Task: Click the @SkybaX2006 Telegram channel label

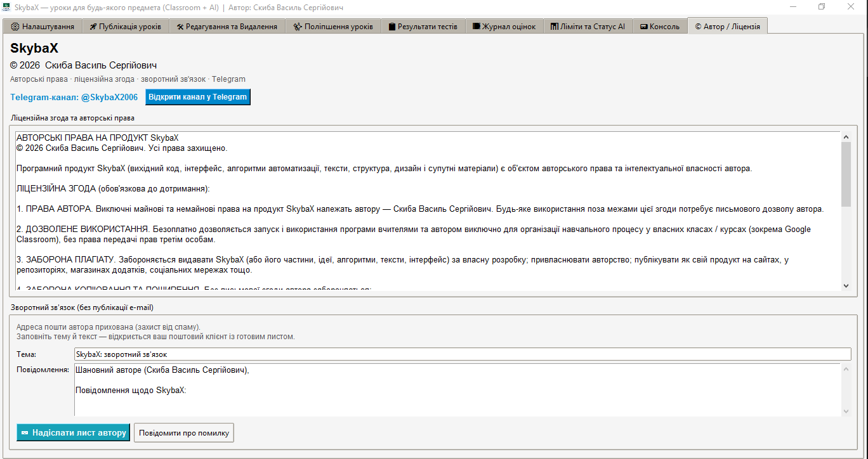Action: pyautogui.click(x=74, y=97)
